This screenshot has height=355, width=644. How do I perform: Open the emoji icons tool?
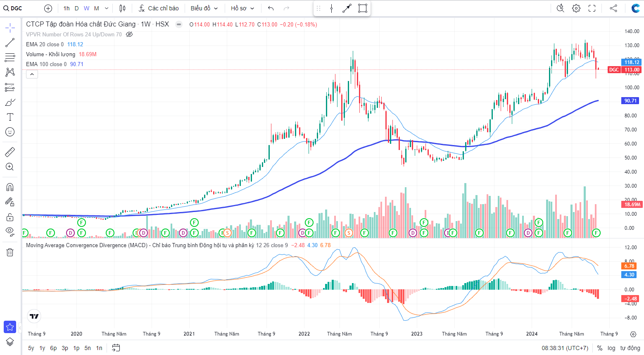click(x=10, y=132)
